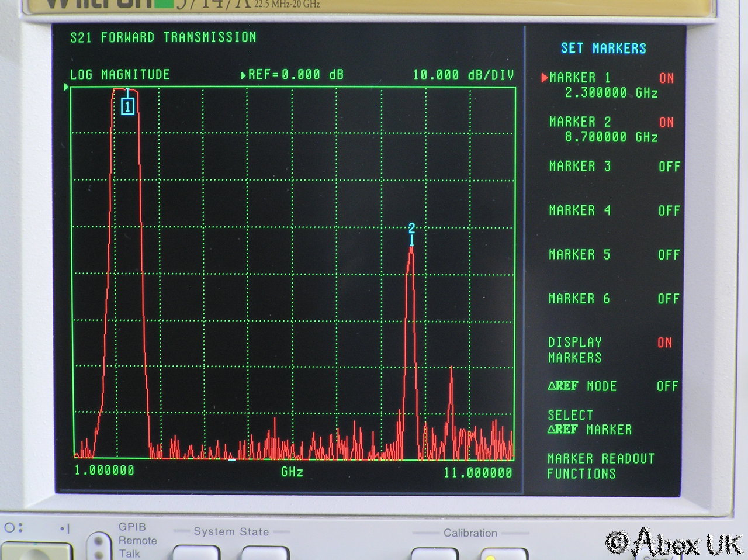
Task: Open Select ΔREF Marker submenu
Action: (x=589, y=423)
